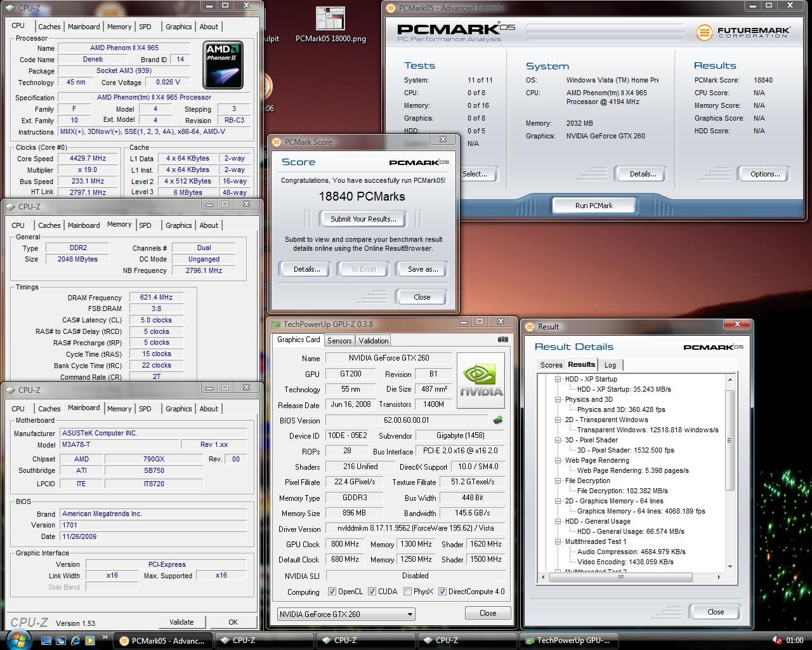Click vertical scrollbar thumb in Result Details
Viewport: 812px width, 650px height.
[x=730, y=440]
